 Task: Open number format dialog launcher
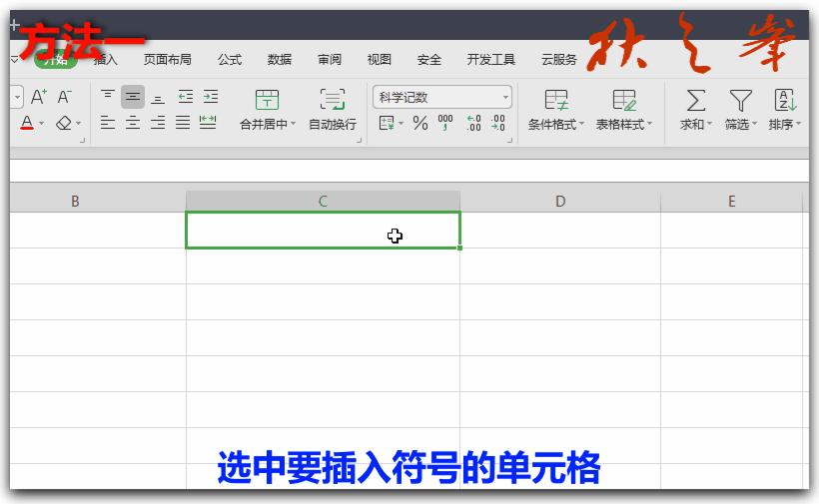tap(509, 140)
